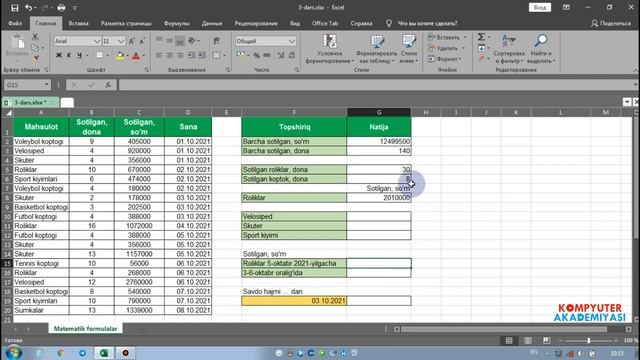
Task: Open the Общий number format dropdown
Action: (x=292, y=41)
